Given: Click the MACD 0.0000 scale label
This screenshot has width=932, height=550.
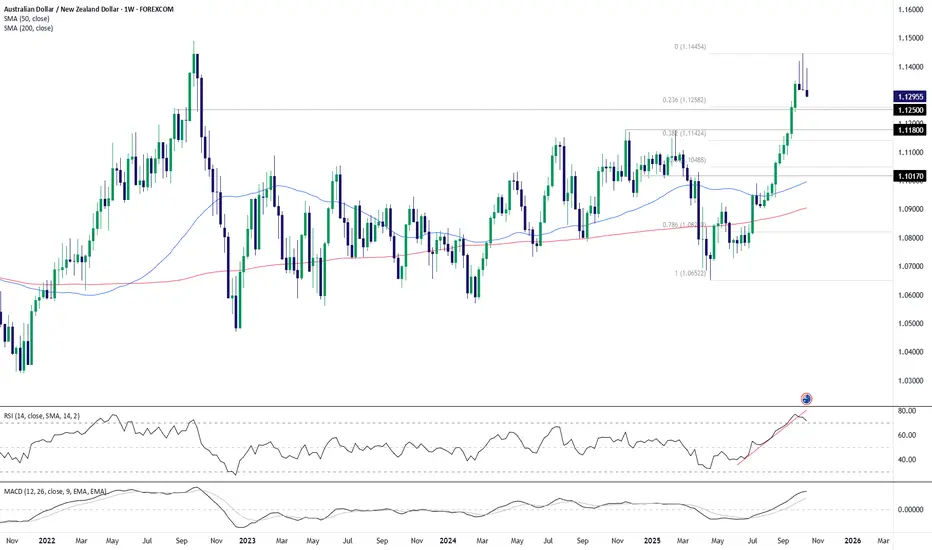Looking at the screenshot, I should [911, 510].
